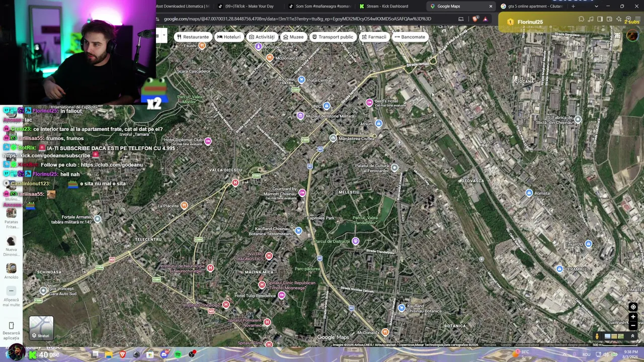The height and width of the screenshot is (362, 644).
Task: Open a new browser tab
Action: coord(573,6)
